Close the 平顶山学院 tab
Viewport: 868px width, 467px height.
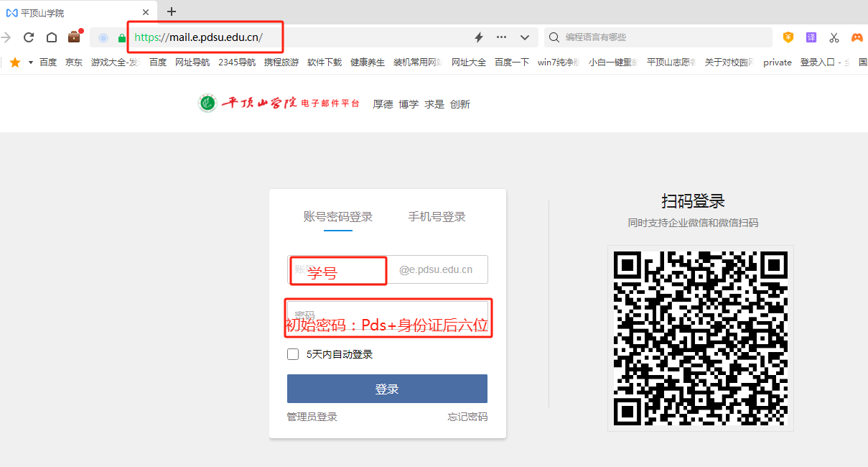146,12
